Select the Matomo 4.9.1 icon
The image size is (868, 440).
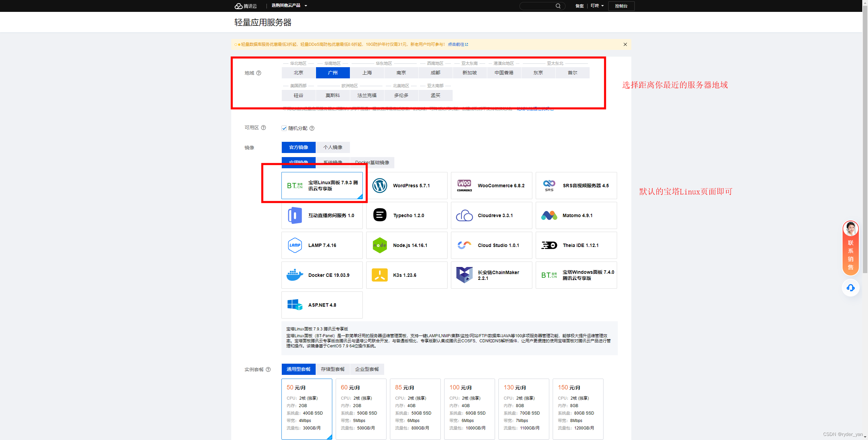point(549,215)
